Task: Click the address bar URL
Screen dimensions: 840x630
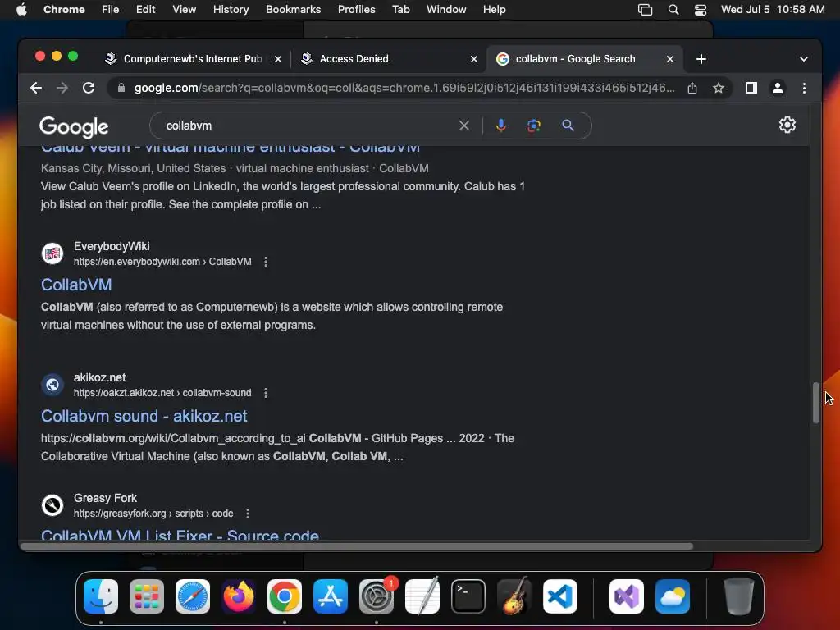Action: click(404, 88)
